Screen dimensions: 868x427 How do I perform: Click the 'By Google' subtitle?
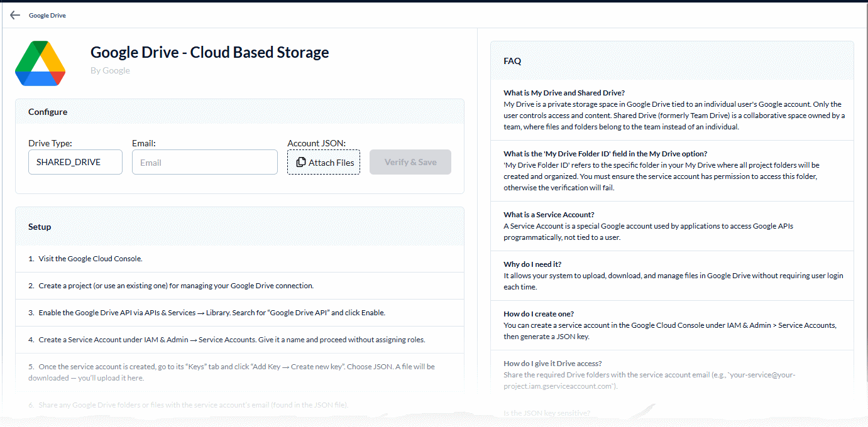coord(110,70)
